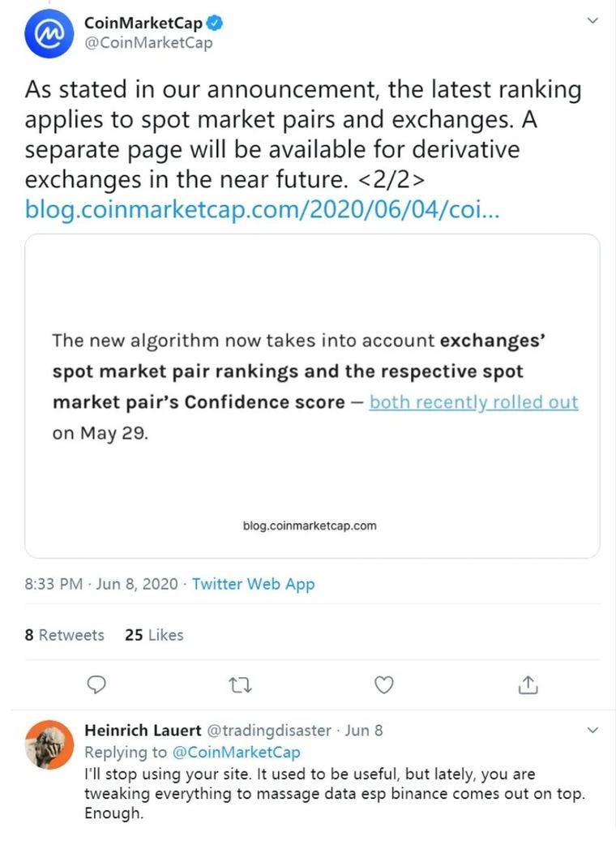Click the retweet icon under the tweet
Image resolution: width=616 pixels, height=845 pixels.
(x=240, y=685)
